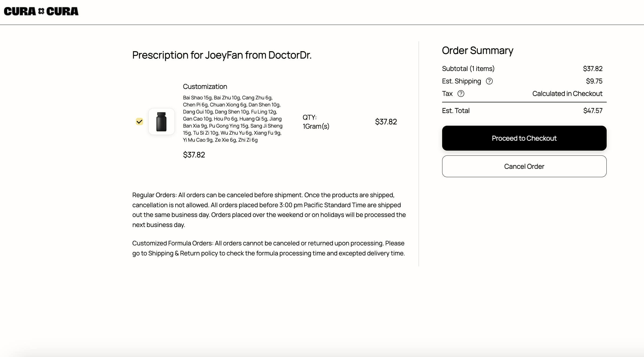Image resolution: width=644 pixels, height=357 pixels.
Task: Select the Customization ingredient list
Action: 233,119
